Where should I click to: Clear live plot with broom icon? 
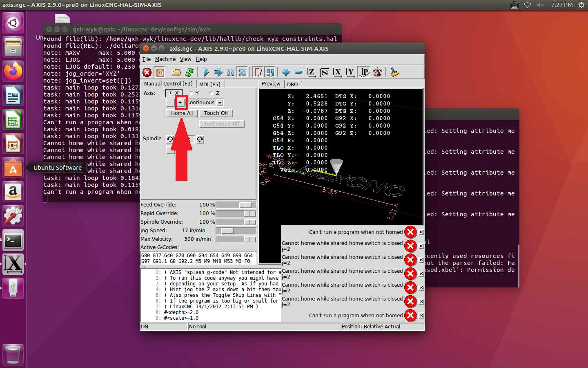(x=394, y=72)
